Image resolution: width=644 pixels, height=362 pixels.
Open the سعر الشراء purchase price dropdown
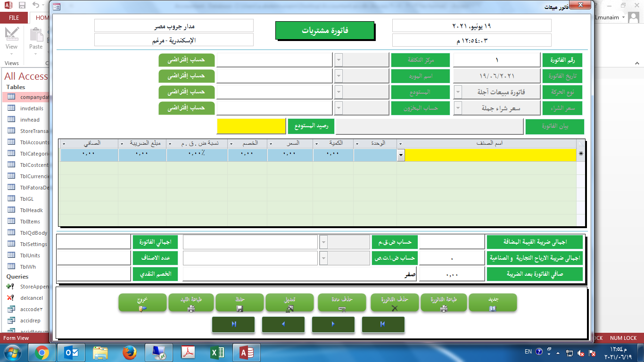[x=458, y=108]
